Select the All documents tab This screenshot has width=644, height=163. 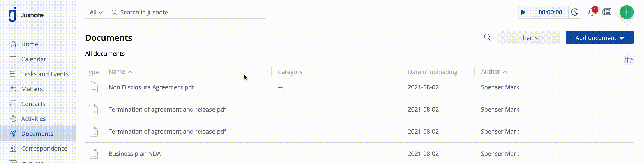point(105,54)
